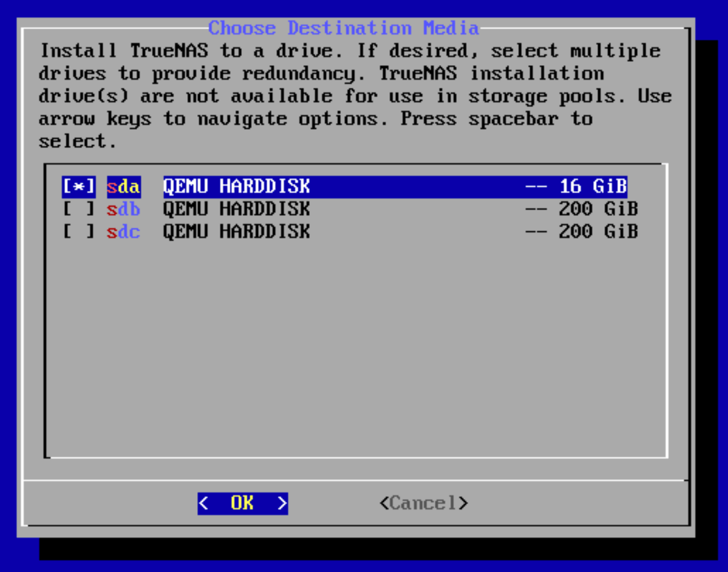The height and width of the screenshot is (572, 728).
Task: Click the right angle bracket of OK
Action: click(x=282, y=504)
